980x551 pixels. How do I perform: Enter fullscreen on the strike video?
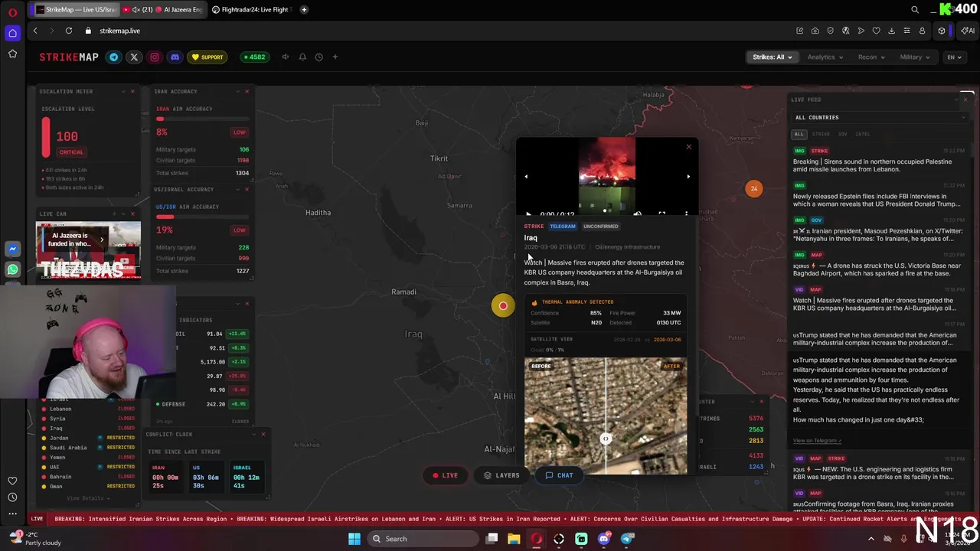[x=661, y=214]
